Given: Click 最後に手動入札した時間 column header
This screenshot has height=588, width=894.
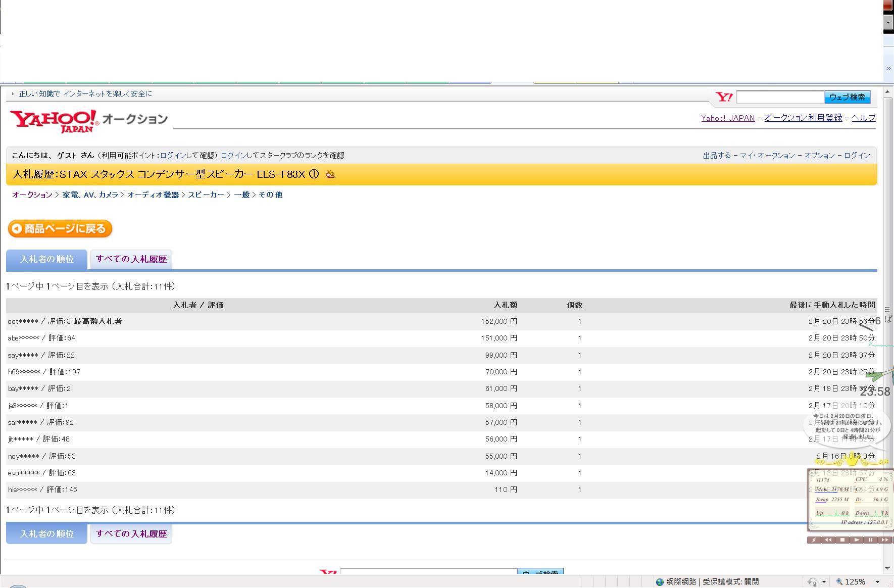Looking at the screenshot, I should click(x=832, y=305).
